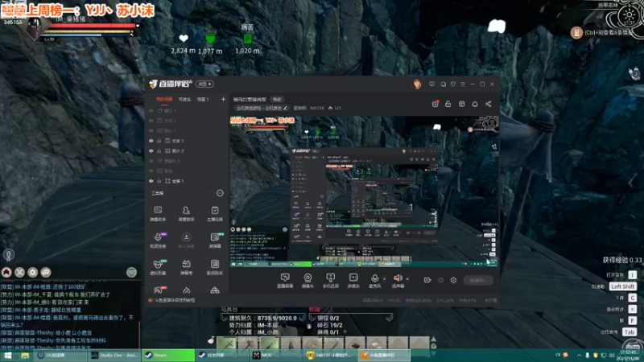Viewport: 644px width, 362px height.
Task: Expand the speaker options arrow
Action: 407,279
